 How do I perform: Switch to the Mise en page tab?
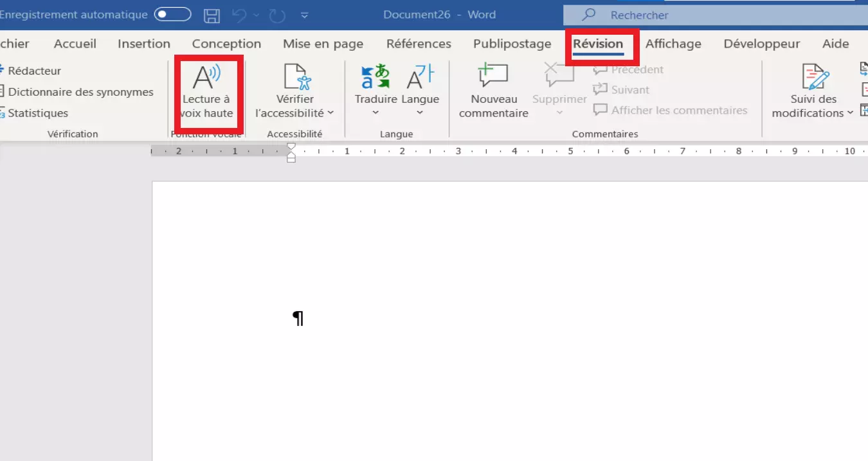(323, 44)
